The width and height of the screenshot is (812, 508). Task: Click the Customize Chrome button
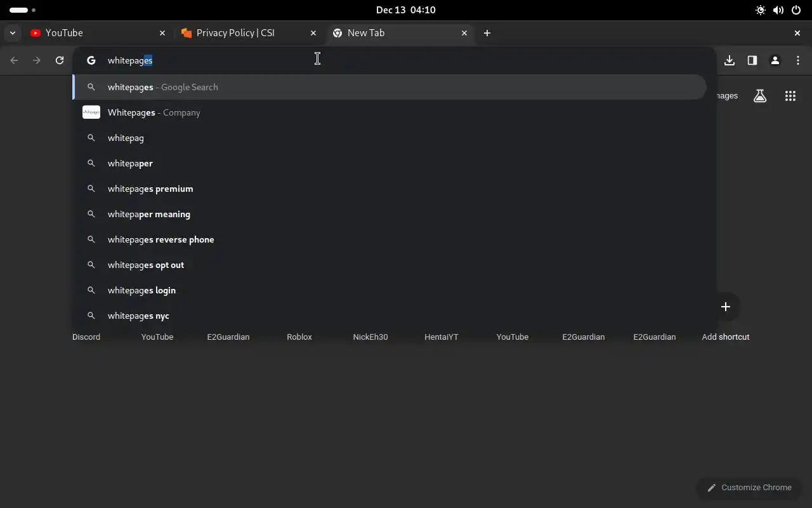coord(749,488)
